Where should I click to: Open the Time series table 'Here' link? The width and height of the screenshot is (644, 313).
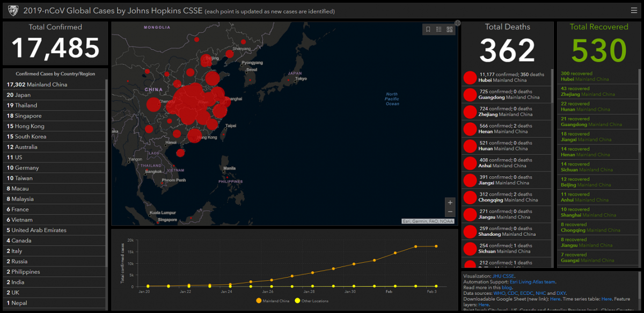[606, 299]
